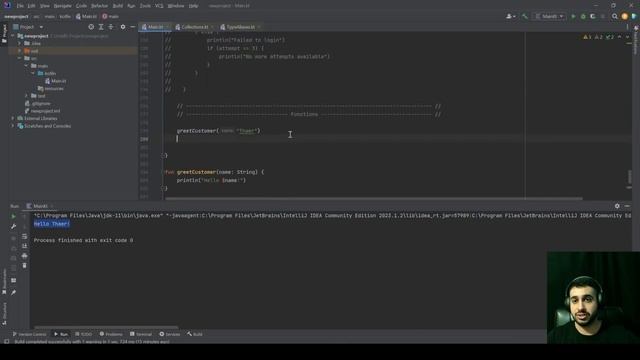640x360 pixels.
Task: Clear console with trash icon
Action: tap(24, 266)
